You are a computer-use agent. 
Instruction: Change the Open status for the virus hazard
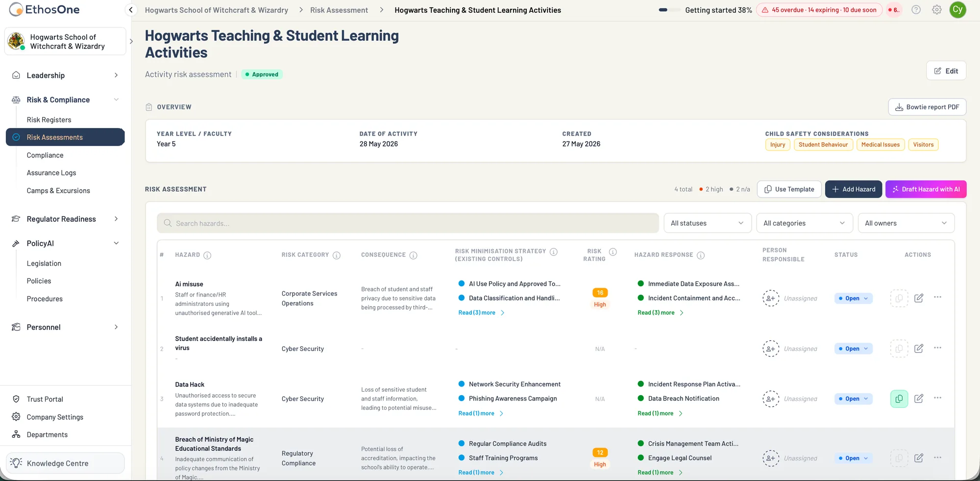853,349
